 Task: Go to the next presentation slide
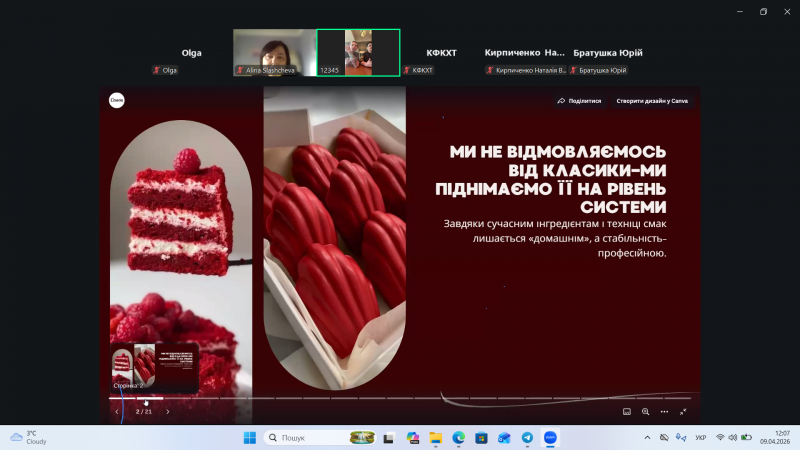click(x=167, y=411)
